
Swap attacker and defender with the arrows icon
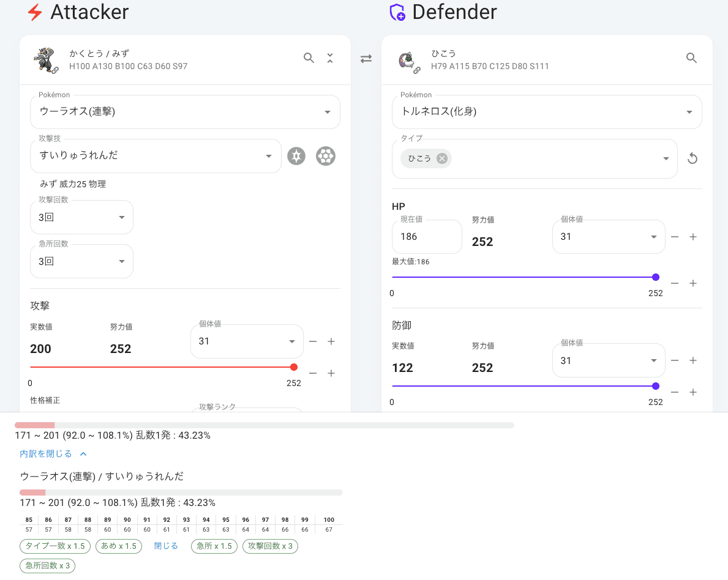(x=366, y=59)
